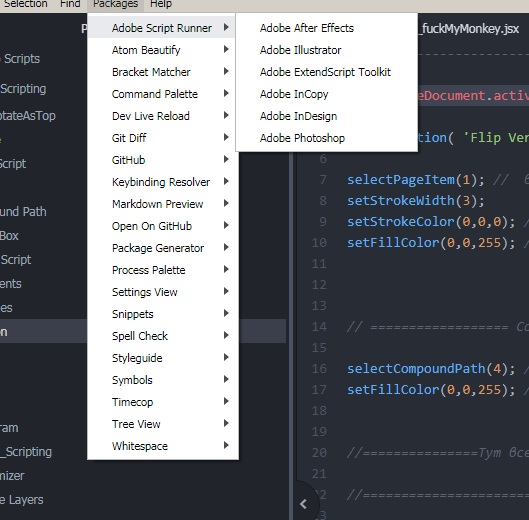Expand Git Diff submenu arrow
Screen dimensions: 529x520
[x=226, y=137]
